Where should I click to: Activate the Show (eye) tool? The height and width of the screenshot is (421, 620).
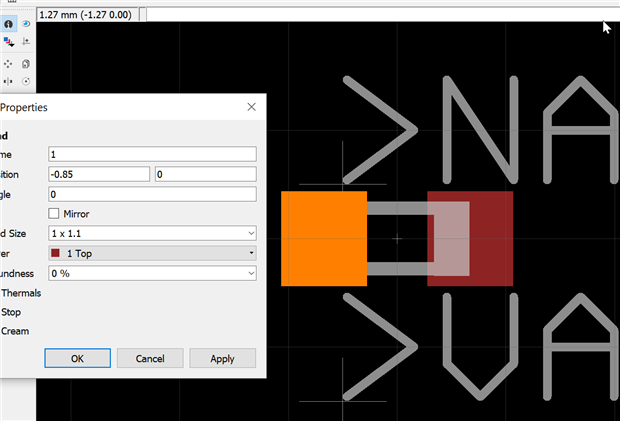pyautogui.click(x=26, y=24)
